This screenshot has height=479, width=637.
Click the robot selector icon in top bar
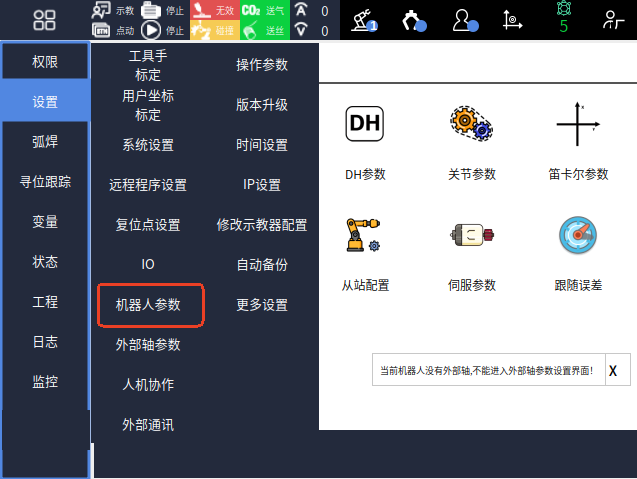point(366,20)
